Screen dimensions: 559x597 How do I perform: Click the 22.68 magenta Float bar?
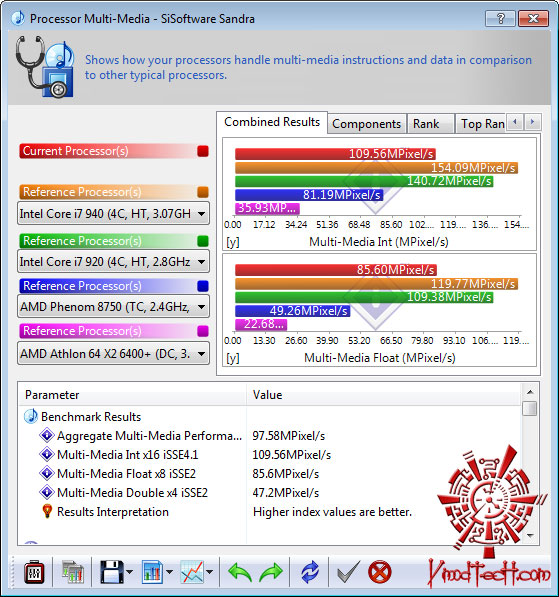coord(261,324)
